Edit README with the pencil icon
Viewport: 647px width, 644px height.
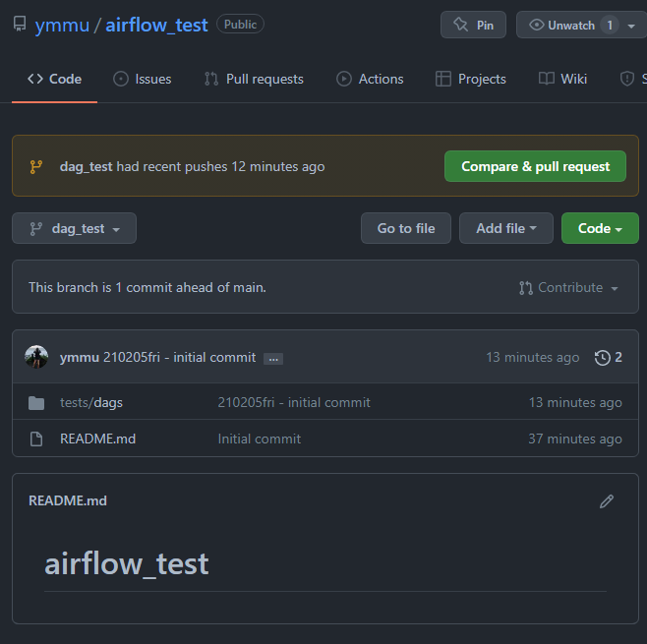click(x=607, y=501)
